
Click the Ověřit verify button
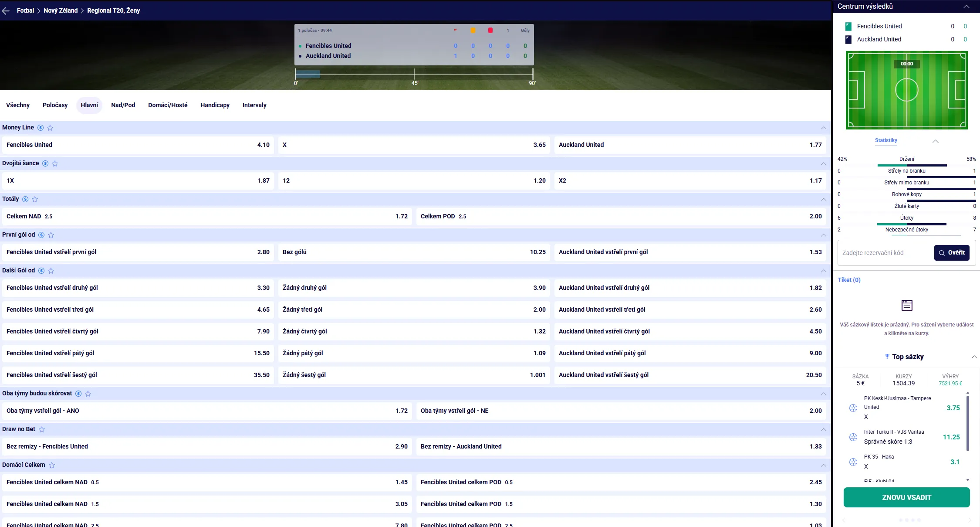[x=952, y=253]
